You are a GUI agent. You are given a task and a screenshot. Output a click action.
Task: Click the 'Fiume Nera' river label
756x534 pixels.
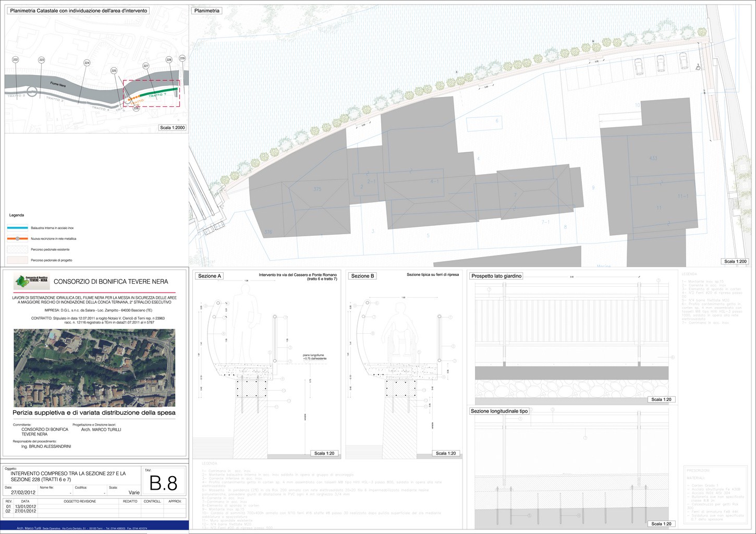point(58,84)
